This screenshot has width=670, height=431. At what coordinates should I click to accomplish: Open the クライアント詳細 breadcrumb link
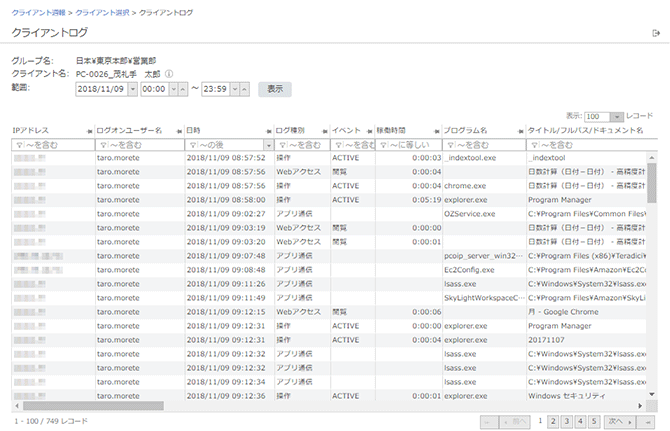coord(37,11)
